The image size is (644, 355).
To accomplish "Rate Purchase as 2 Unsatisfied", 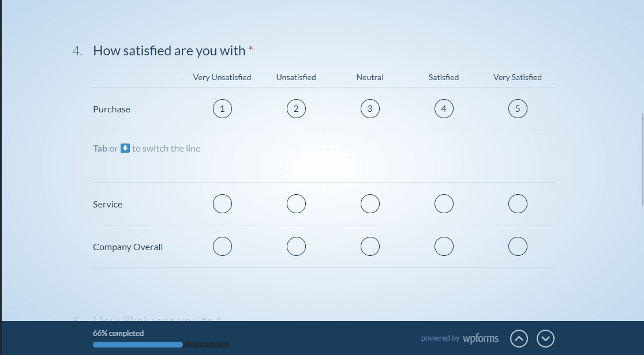I will pyautogui.click(x=296, y=109).
